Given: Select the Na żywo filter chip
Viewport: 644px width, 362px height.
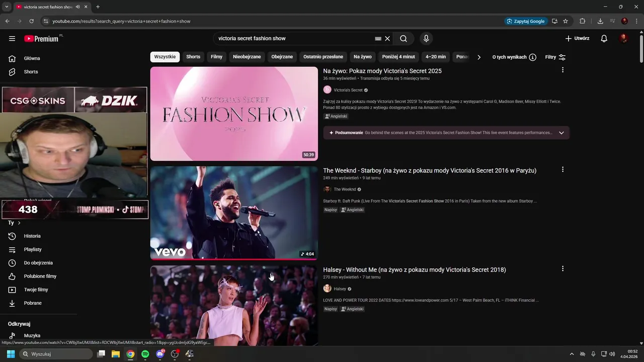Looking at the screenshot, I should click(363, 57).
